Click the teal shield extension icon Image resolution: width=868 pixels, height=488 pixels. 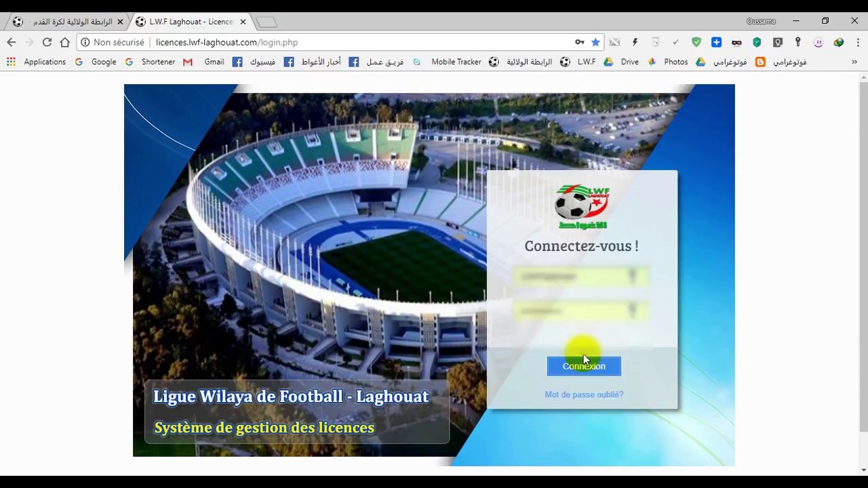coord(757,42)
